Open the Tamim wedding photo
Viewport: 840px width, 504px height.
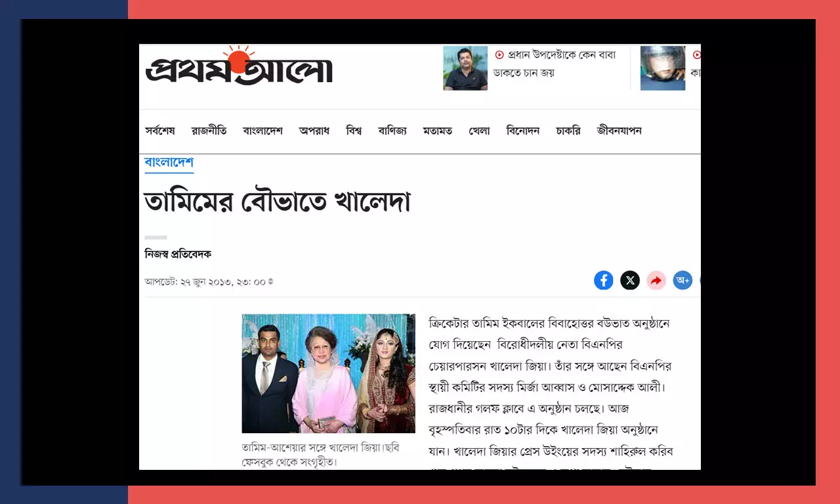[x=328, y=373]
